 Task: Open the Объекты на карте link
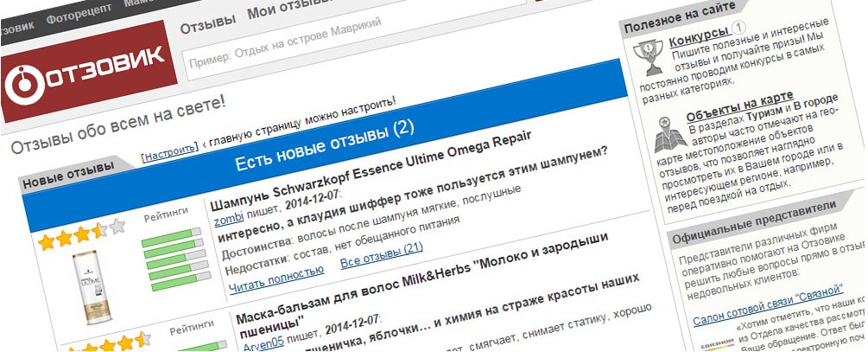click(739, 106)
